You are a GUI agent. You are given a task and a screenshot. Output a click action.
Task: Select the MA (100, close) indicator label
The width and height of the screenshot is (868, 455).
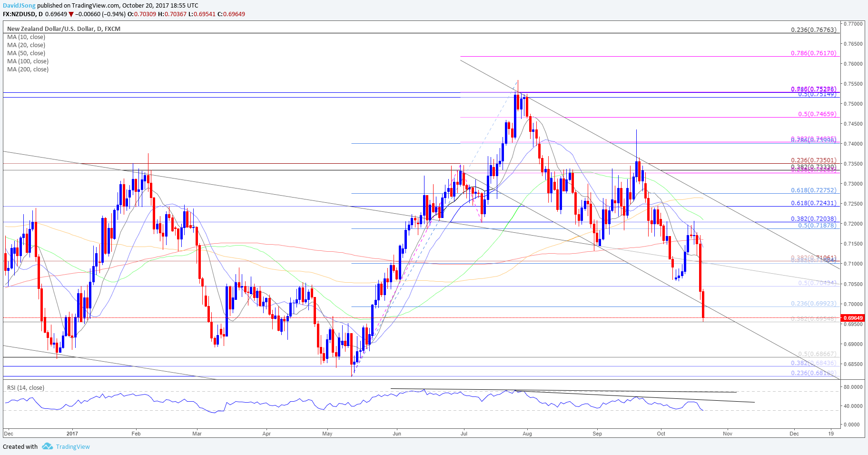pyautogui.click(x=28, y=61)
